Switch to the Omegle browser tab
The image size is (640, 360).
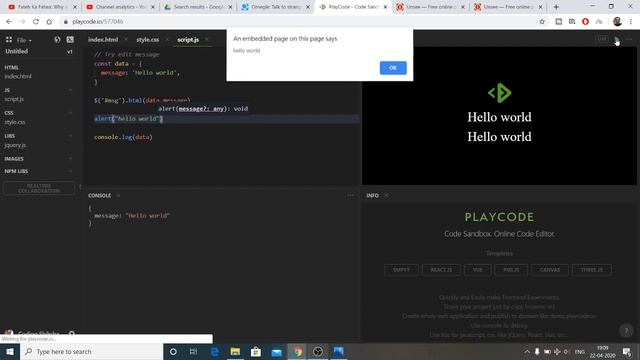(275, 7)
